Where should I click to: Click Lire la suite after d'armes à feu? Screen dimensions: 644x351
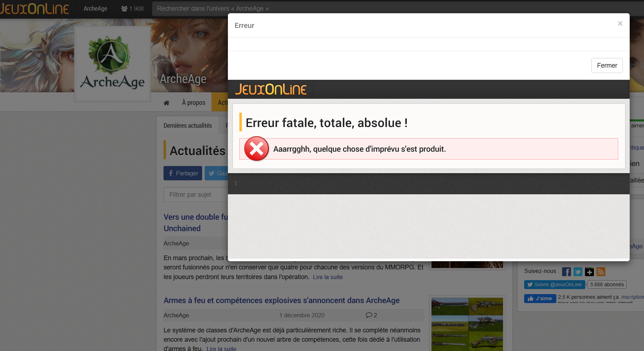221,348
